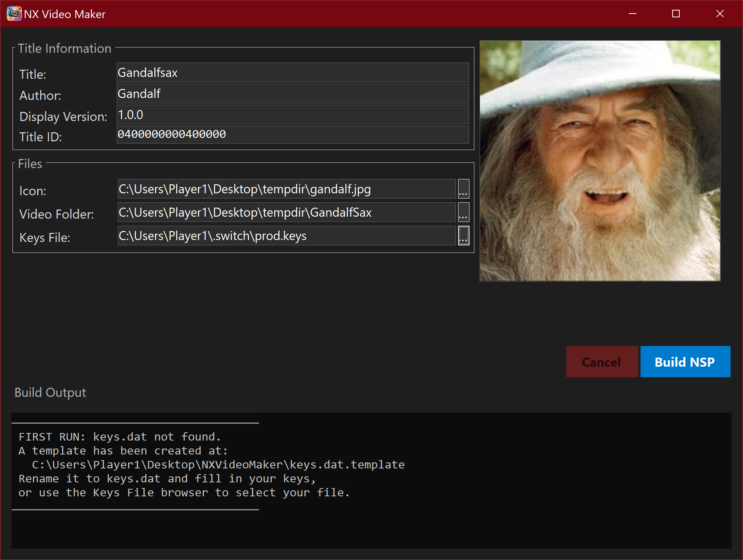Image resolution: width=743 pixels, height=560 pixels.
Task: Focus the Display Version field
Action: (293, 115)
